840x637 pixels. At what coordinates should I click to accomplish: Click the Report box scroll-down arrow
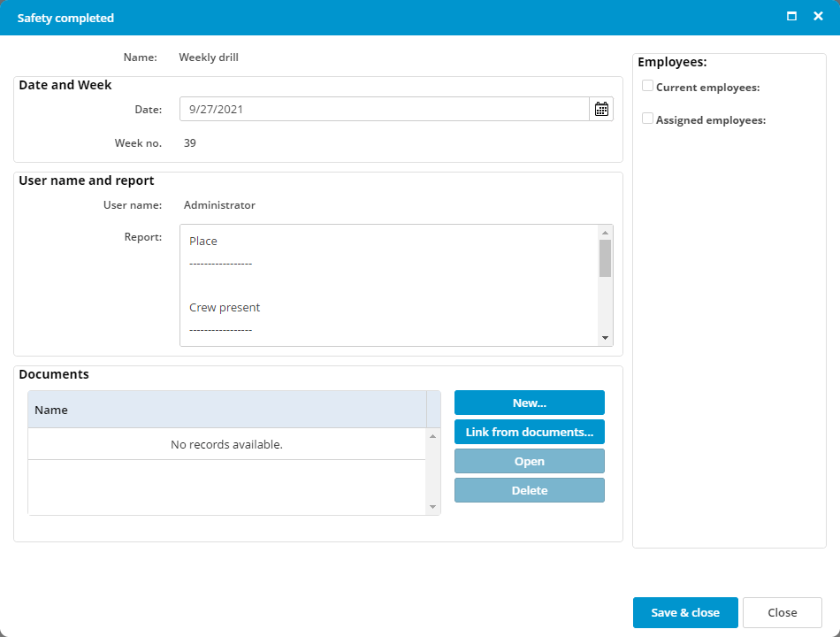tap(605, 338)
